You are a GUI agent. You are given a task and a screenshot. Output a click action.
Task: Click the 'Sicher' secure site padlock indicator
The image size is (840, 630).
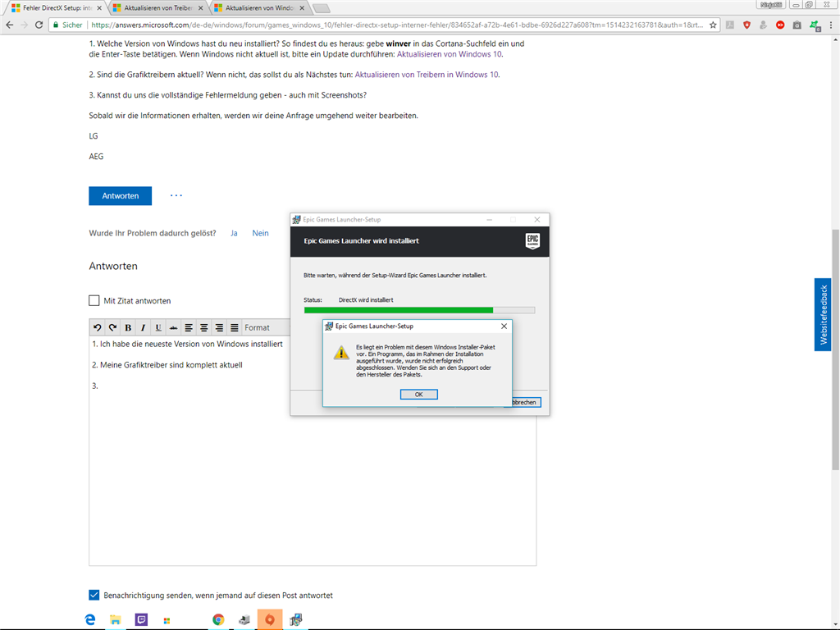point(67,25)
